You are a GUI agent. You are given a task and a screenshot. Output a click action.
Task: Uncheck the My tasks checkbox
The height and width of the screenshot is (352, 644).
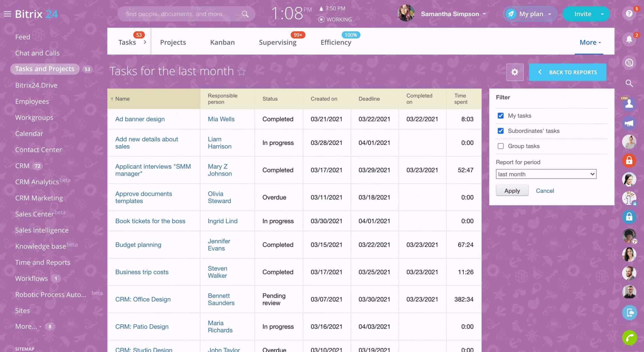click(501, 116)
